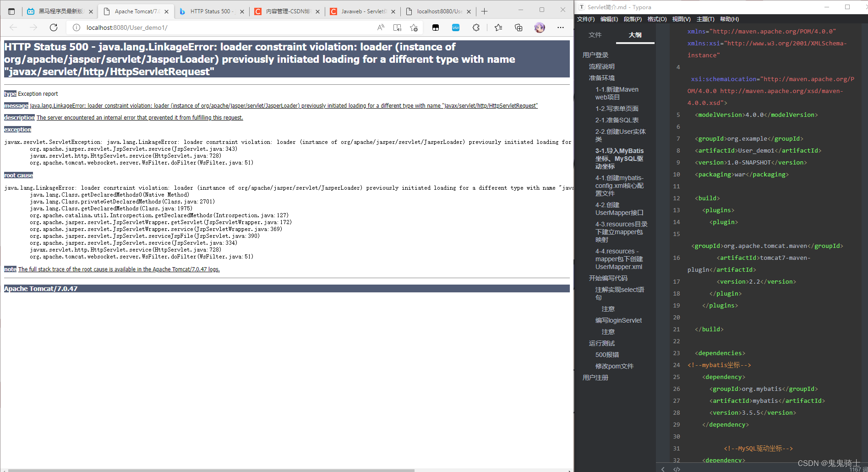Open the Extensions puzzle icon
This screenshot has width=868, height=472.
tap(476, 27)
